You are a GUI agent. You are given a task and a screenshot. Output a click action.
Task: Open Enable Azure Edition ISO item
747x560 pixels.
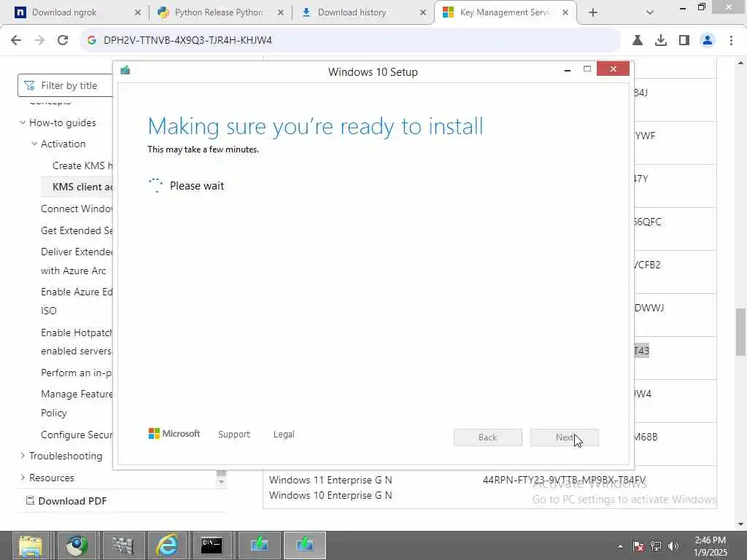click(x=77, y=301)
